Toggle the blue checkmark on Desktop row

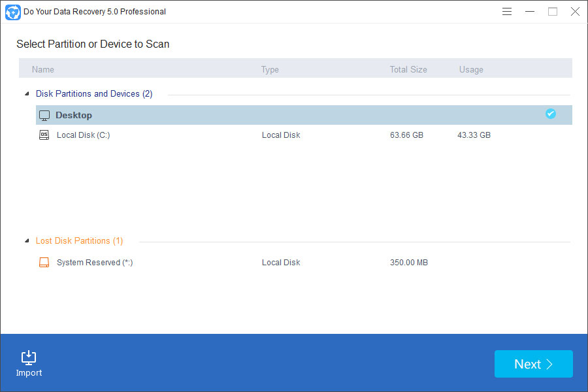551,114
